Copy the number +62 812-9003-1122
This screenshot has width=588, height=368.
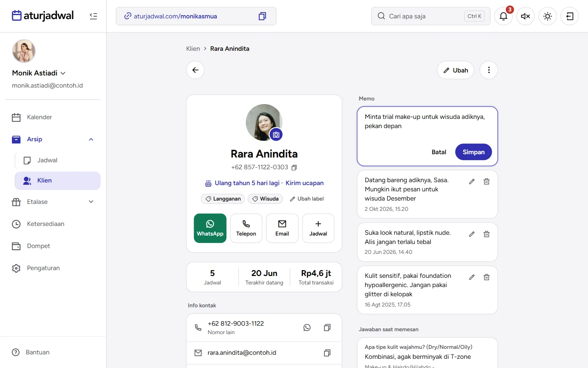(327, 328)
